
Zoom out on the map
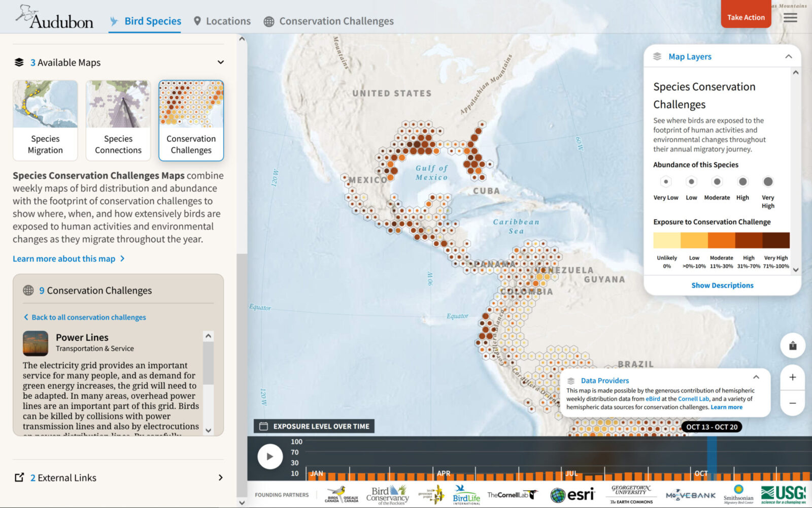coord(792,402)
